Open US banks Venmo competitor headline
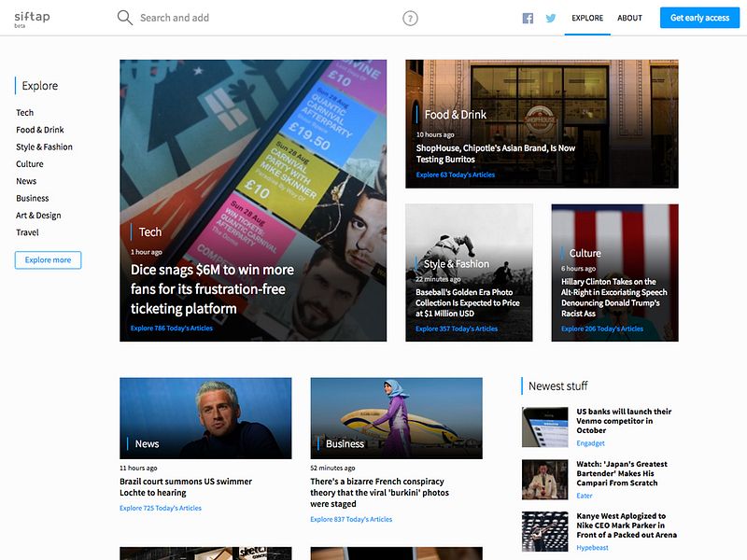 (x=624, y=421)
